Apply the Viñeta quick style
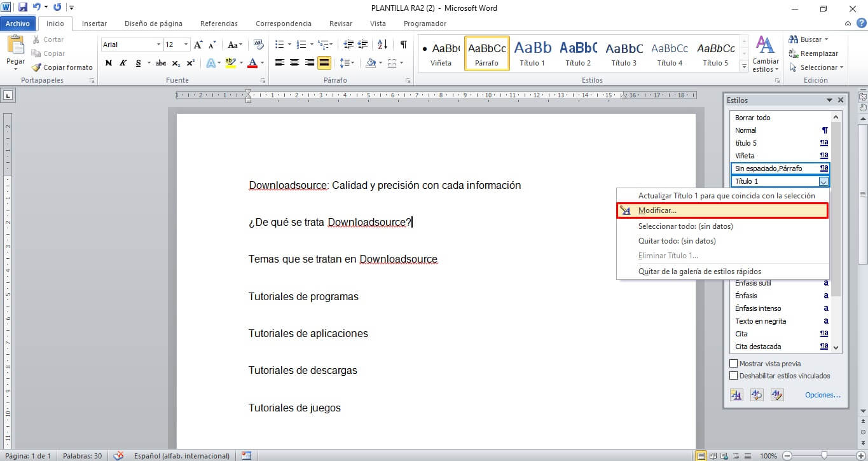 tap(441, 53)
